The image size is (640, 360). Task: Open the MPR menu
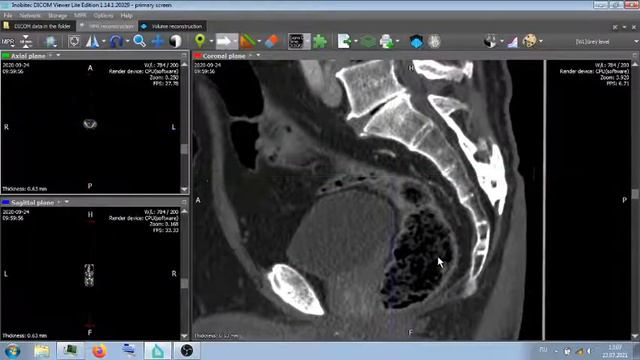click(80, 16)
